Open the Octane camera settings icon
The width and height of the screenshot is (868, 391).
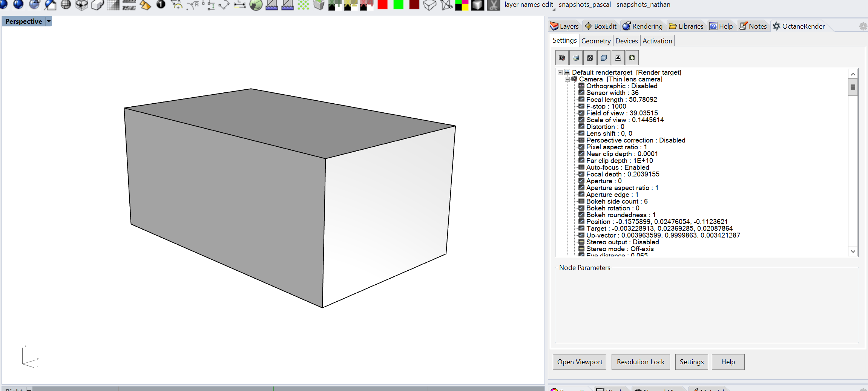pyautogui.click(x=562, y=58)
